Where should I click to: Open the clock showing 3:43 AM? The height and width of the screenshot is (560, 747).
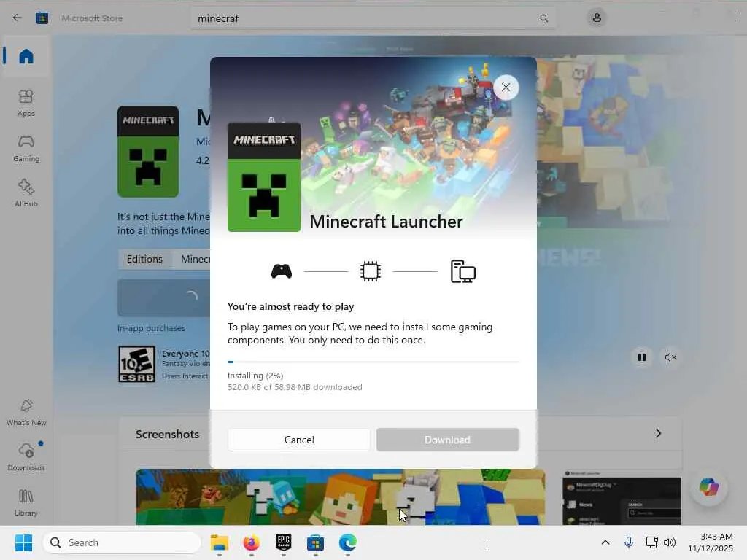(x=711, y=542)
